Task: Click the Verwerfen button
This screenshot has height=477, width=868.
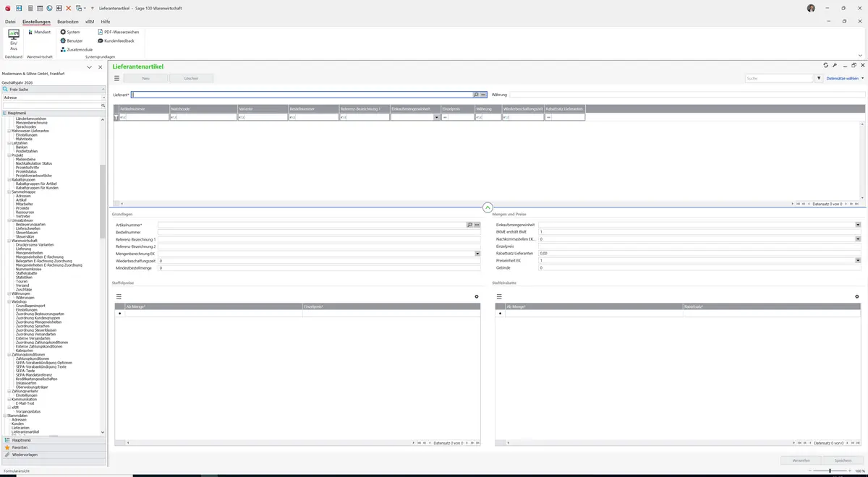Action: point(801,460)
